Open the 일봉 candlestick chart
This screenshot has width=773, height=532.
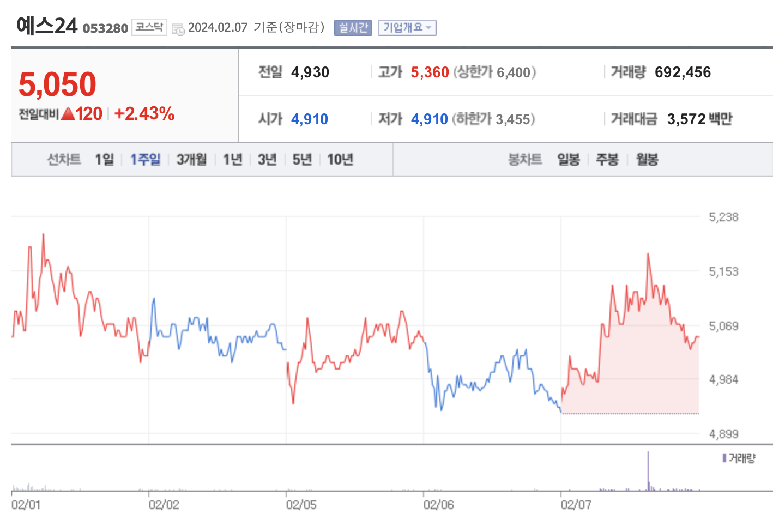568,159
